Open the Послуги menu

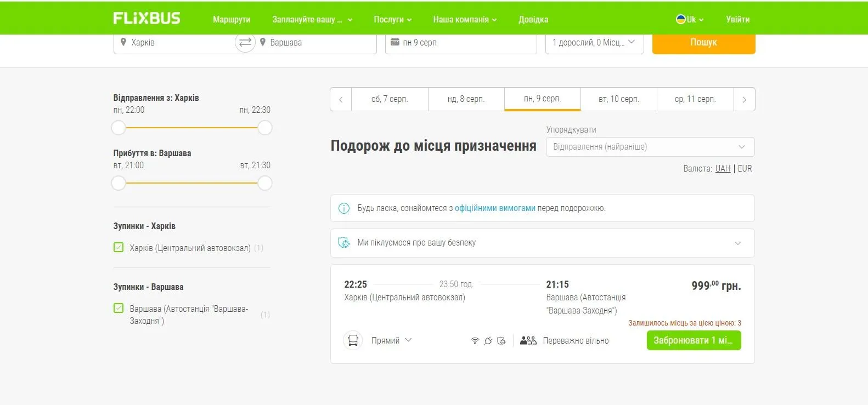click(392, 19)
